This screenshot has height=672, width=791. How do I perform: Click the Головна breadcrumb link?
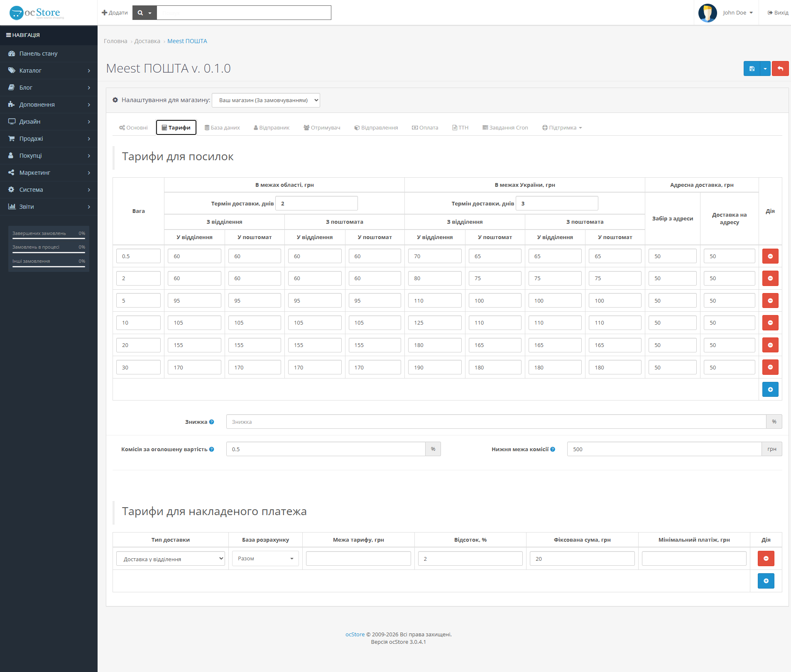click(115, 41)
